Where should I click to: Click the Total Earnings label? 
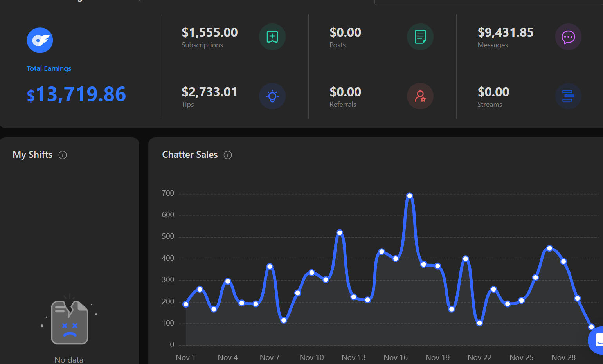point(49,68)
